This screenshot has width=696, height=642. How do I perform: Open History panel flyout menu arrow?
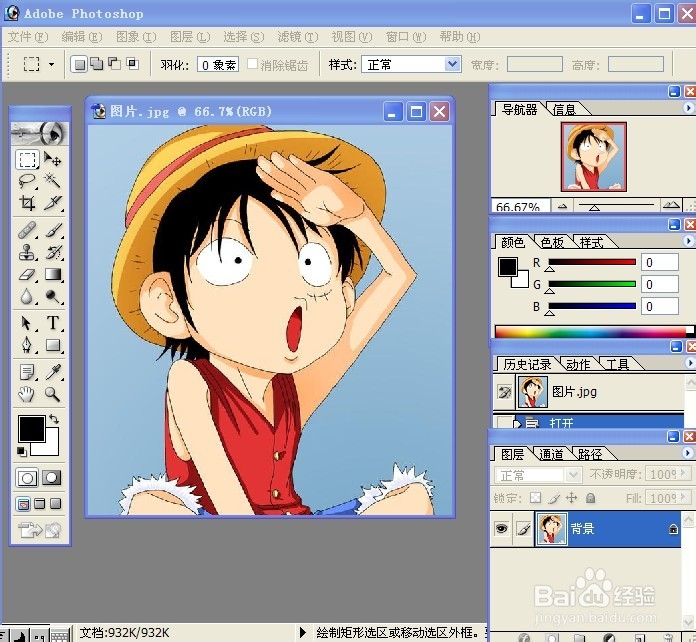tap(689, 363)
